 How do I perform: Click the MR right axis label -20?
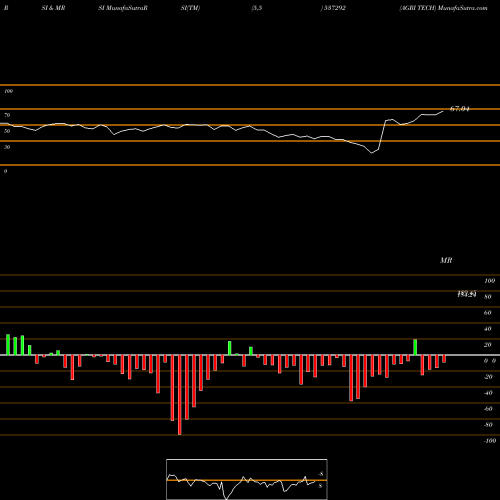(x=488, y=377)
